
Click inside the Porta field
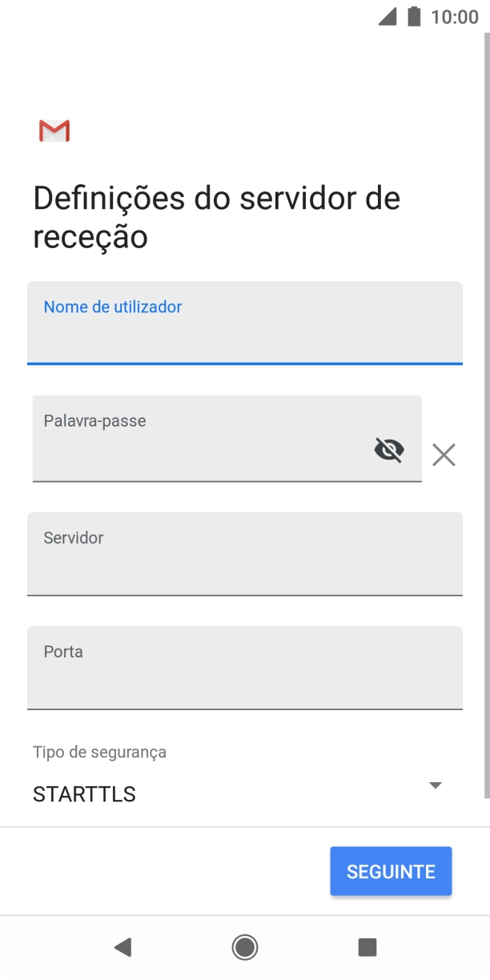coord(245,668)
